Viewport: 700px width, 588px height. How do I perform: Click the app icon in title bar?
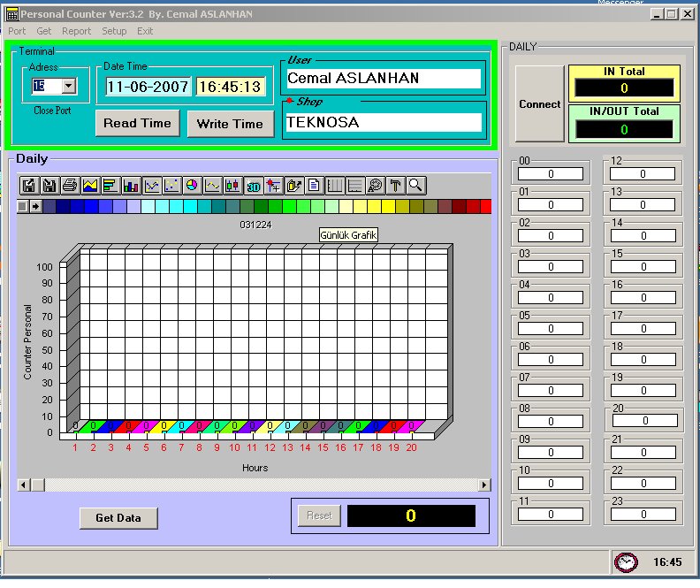(12, 14)
